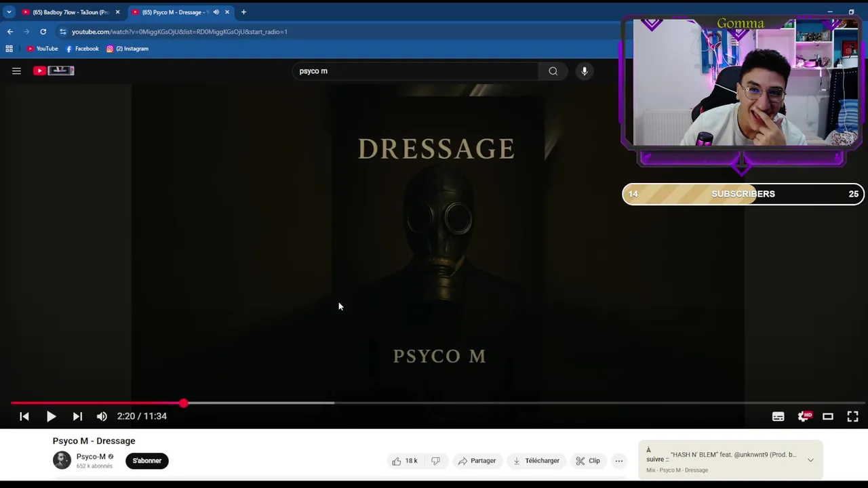Open the Instagram bookmark
This screenshot has width=868, height=488.
[x=127, y=49]
